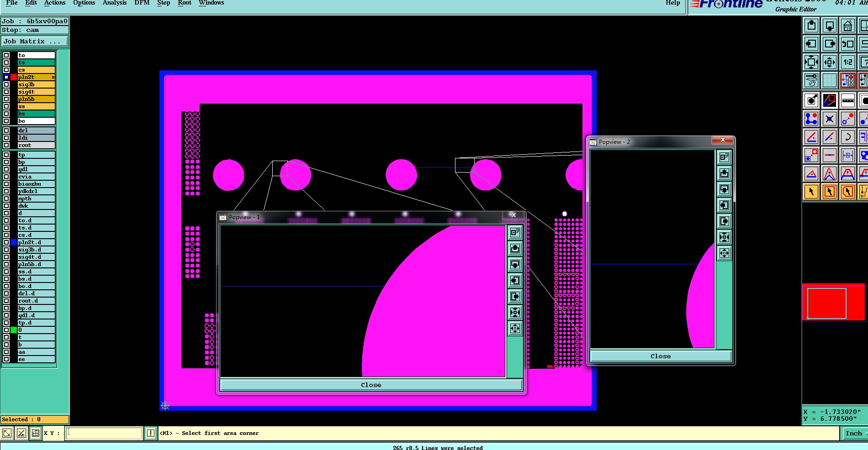The width and height of the screenshot is (868, 450).
Task: Toggle the checkbox for layer 'npth'
Action: pos(6,199)
